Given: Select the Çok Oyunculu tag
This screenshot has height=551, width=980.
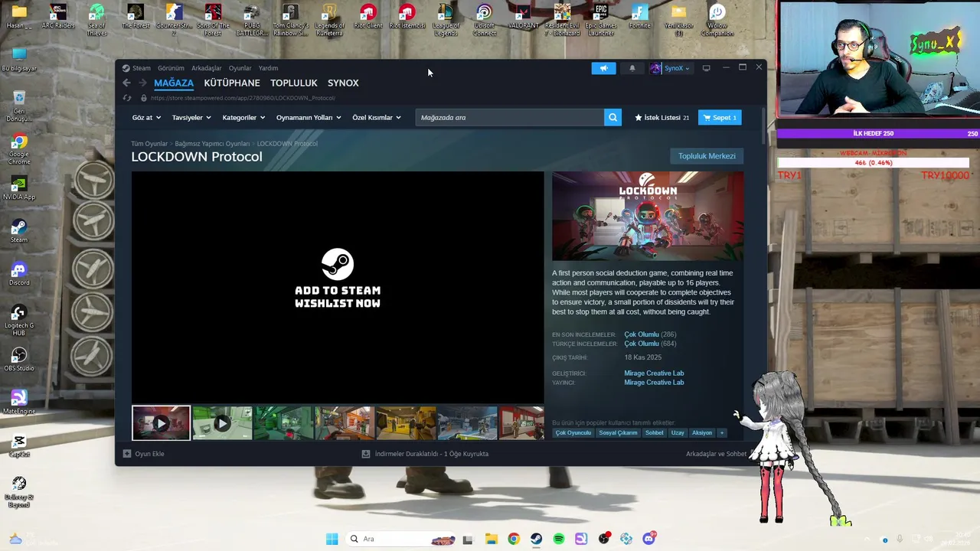Looking at the screenshot, I should point(573,433).
